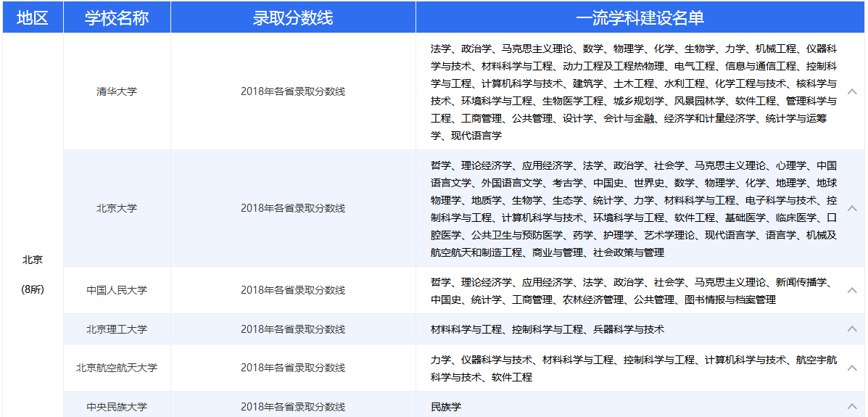Click the 清华大学 school name
This screenshot has height=417, width=868.
[x=117, y=92]
